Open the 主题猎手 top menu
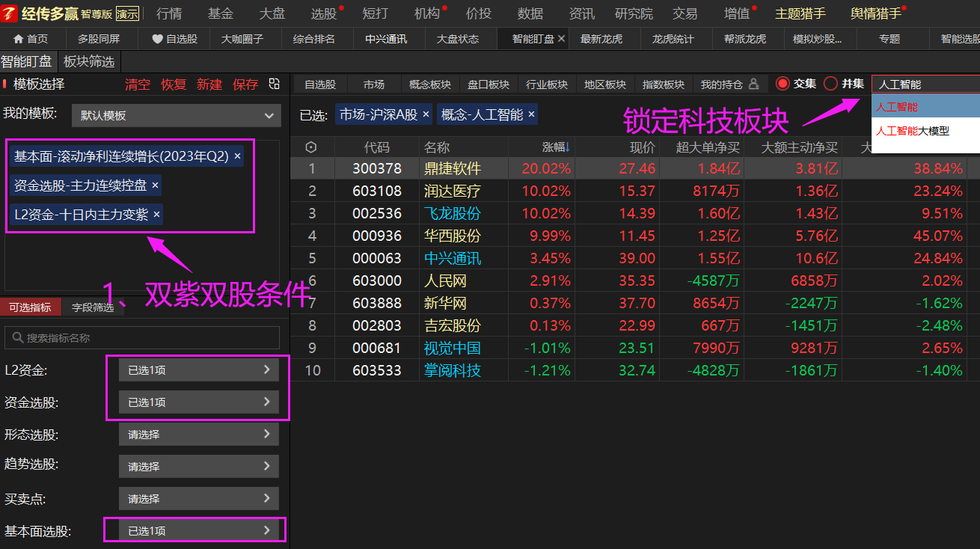This screenshot has height=549, width=980. pos(800,13)
